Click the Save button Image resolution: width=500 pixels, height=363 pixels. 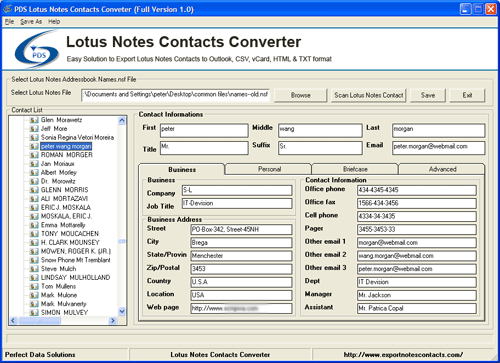pyautogui.click(x=428, y=95)
